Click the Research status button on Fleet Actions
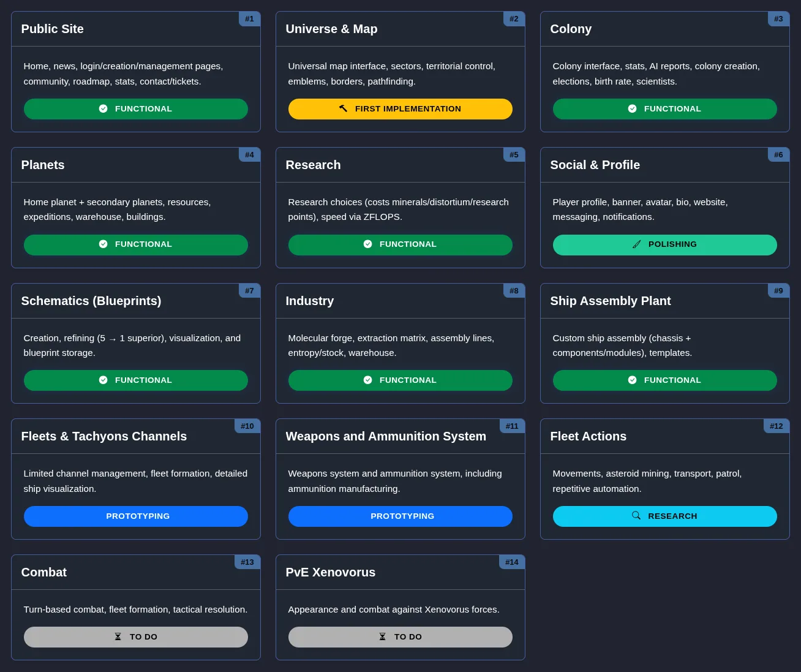 [x=665, y=516]
